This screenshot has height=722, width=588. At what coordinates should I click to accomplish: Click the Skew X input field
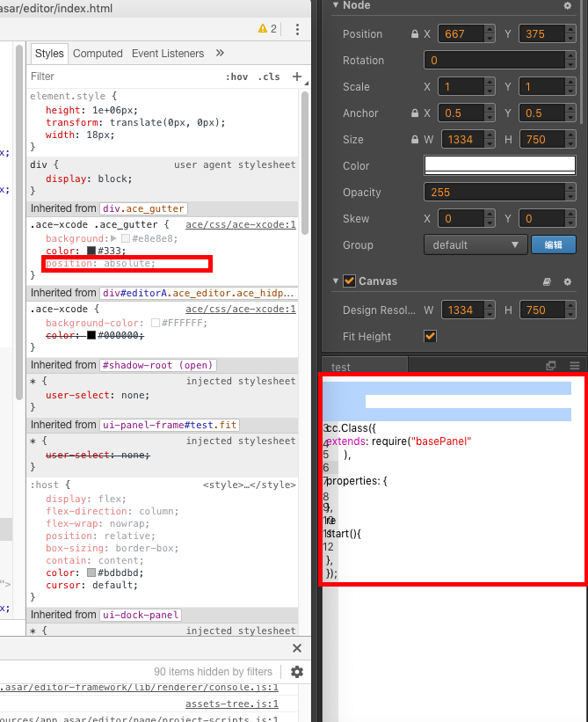tap(461, 218)
